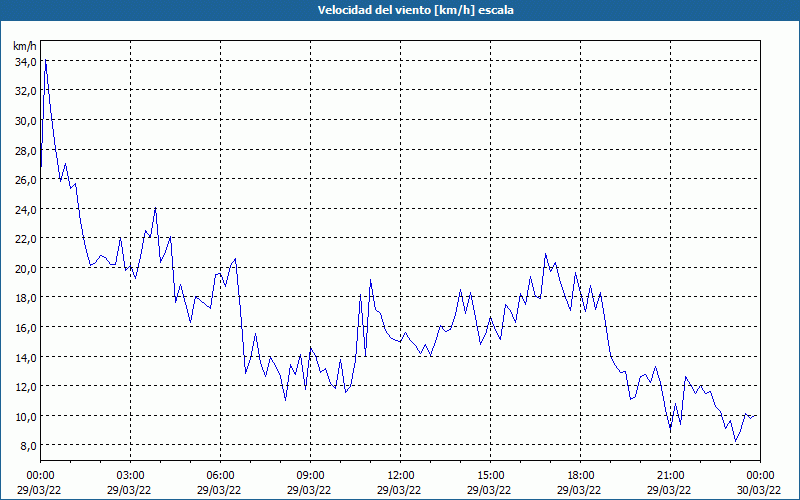Viewport: 800px width, 500px height.
Task: Click the '28,0' y-axis value
Action: [x=26, y=151]
